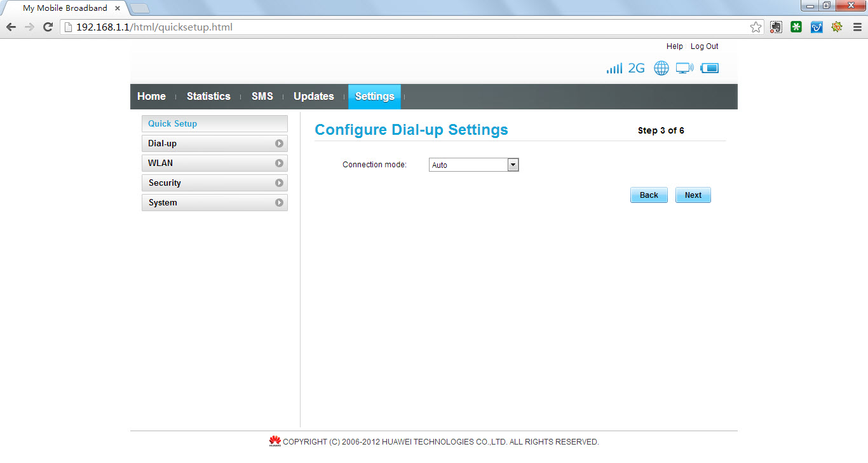Screen dimensions: 868x463
Task: Click the globe internet connection icon
Action: click(661, 69)
